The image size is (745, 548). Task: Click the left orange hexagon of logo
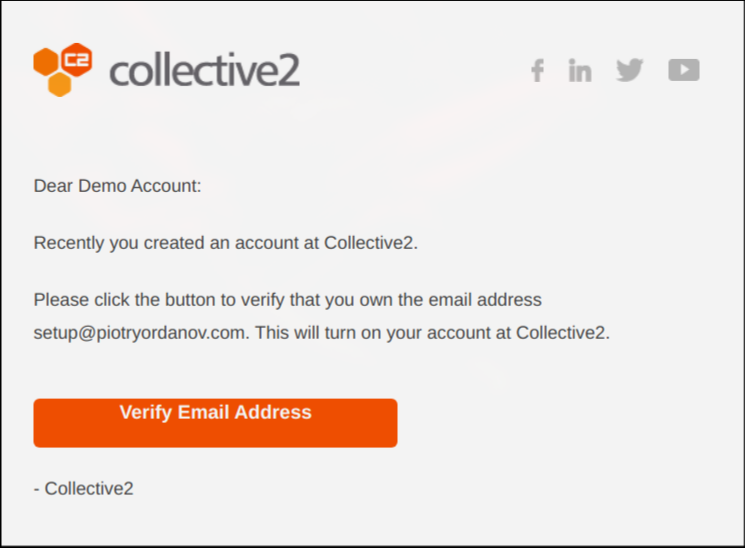tap(46, 62)
